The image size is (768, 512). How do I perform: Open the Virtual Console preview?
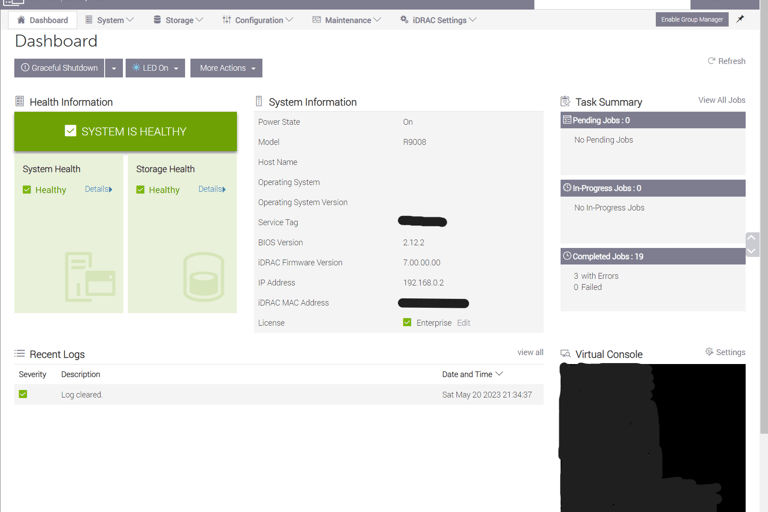653,438
